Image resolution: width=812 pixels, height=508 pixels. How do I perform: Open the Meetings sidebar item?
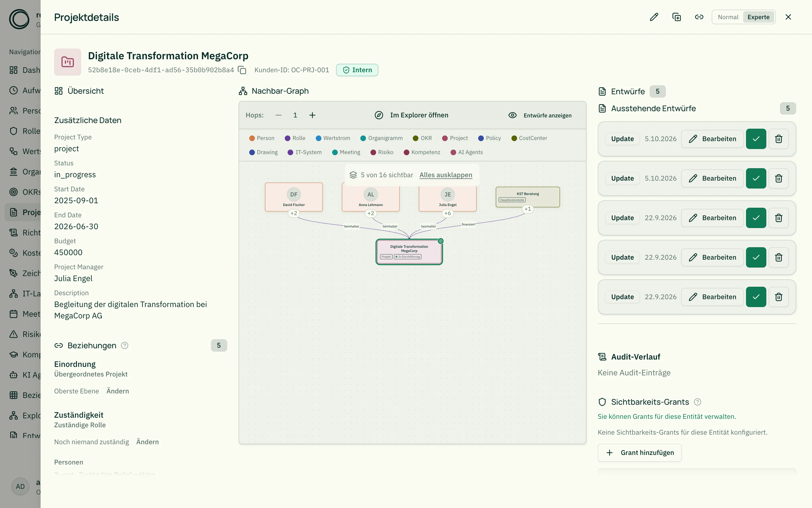pyautogui.click(x=23, y=314)
